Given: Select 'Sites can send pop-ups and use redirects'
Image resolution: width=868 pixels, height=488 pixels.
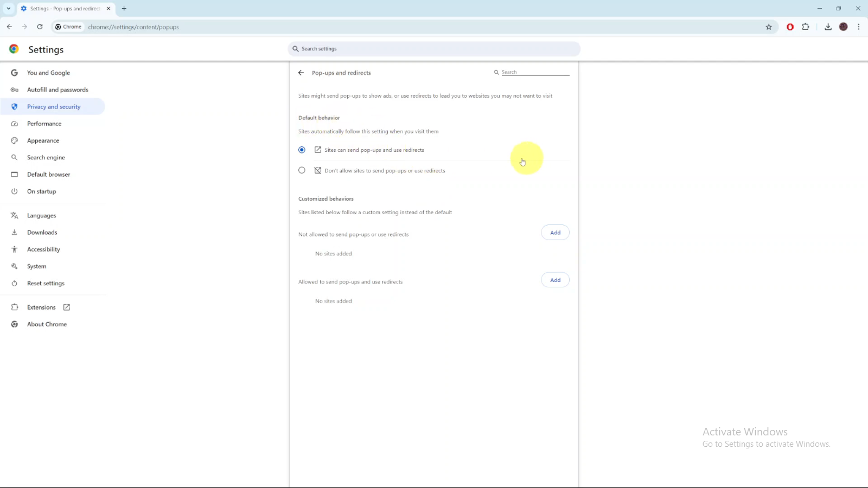Looking at the screenshot, I should click(x=302, y=150).
